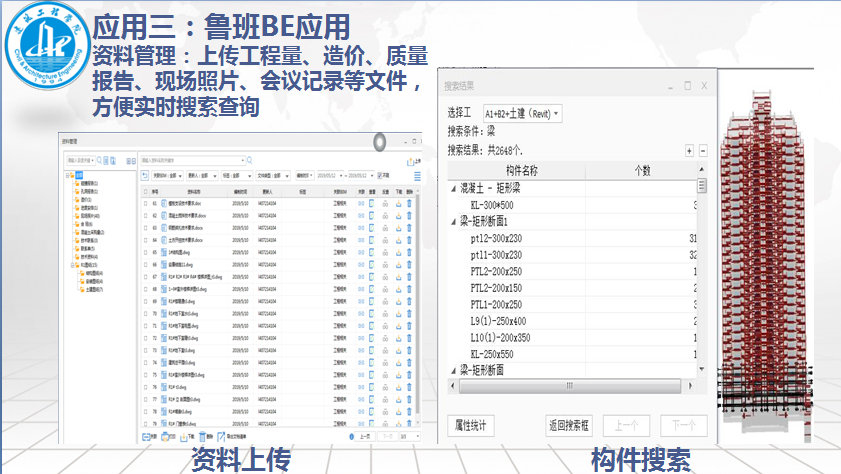Click the preview icon in row 76
Viewport: 841px width, 474px height.
coord(372,387)
